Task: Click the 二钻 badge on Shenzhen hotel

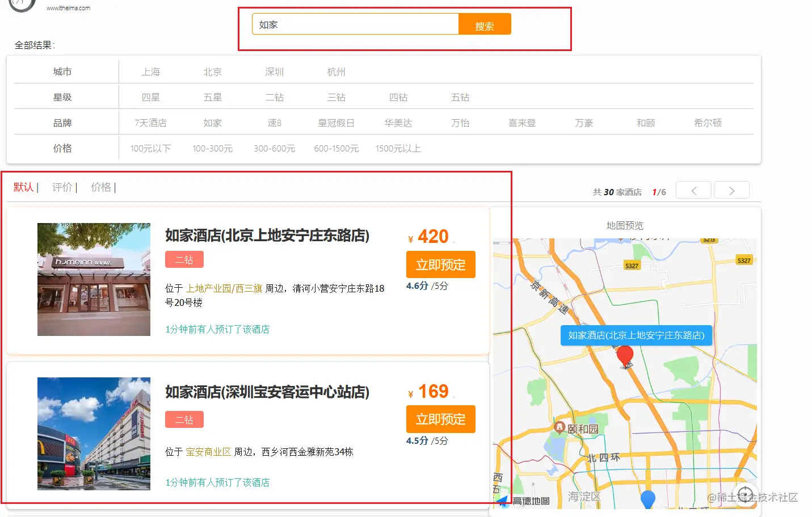Action: [x=184, y=420]
